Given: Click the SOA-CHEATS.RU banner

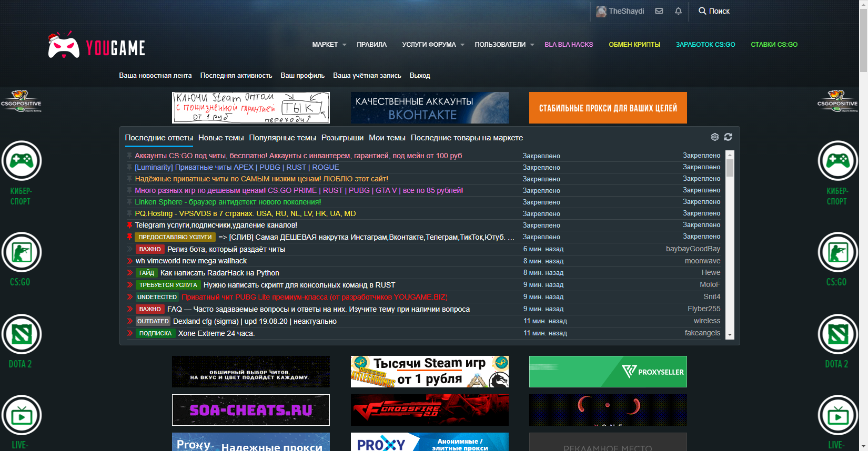Looking at the screenshot, I should point(251,410).
